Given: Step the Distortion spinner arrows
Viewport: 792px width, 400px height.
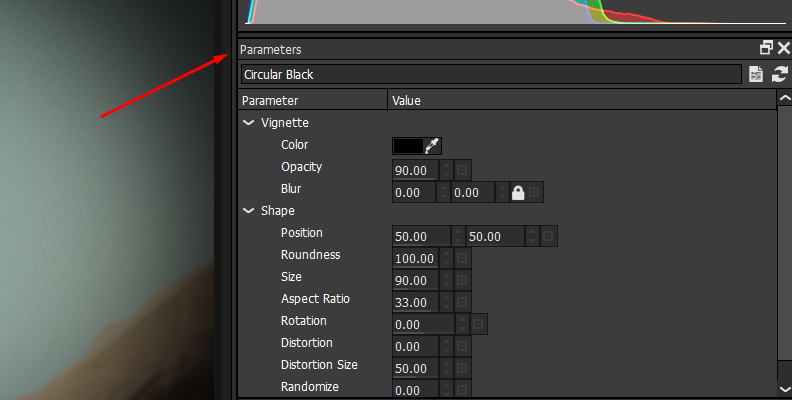Looking at the screenshot, I should pos(446,346).
